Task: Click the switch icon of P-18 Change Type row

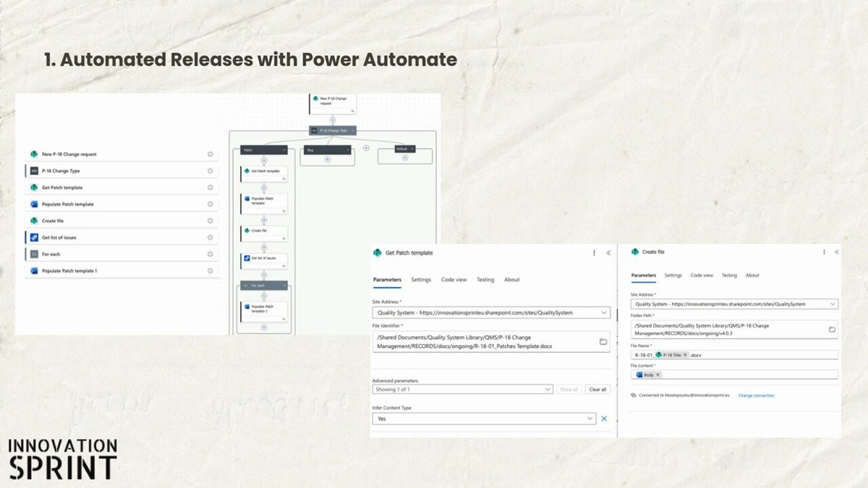Action: click(x=33, y=171)
